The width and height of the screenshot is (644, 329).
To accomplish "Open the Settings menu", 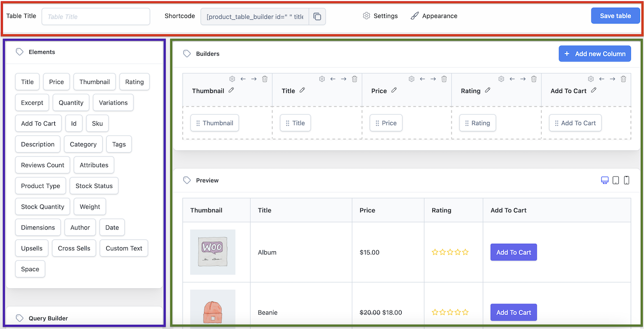I will pyautogui.click(x=380, y=16).
